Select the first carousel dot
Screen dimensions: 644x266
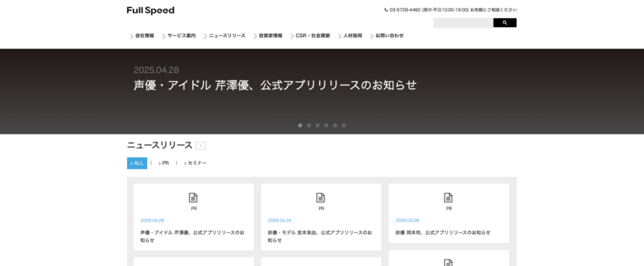[x=300, y=126]
